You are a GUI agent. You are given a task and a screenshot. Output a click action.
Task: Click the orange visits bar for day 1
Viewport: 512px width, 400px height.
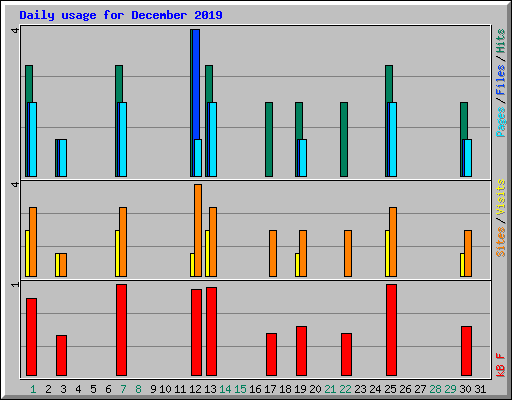click(x=33, y=242)
